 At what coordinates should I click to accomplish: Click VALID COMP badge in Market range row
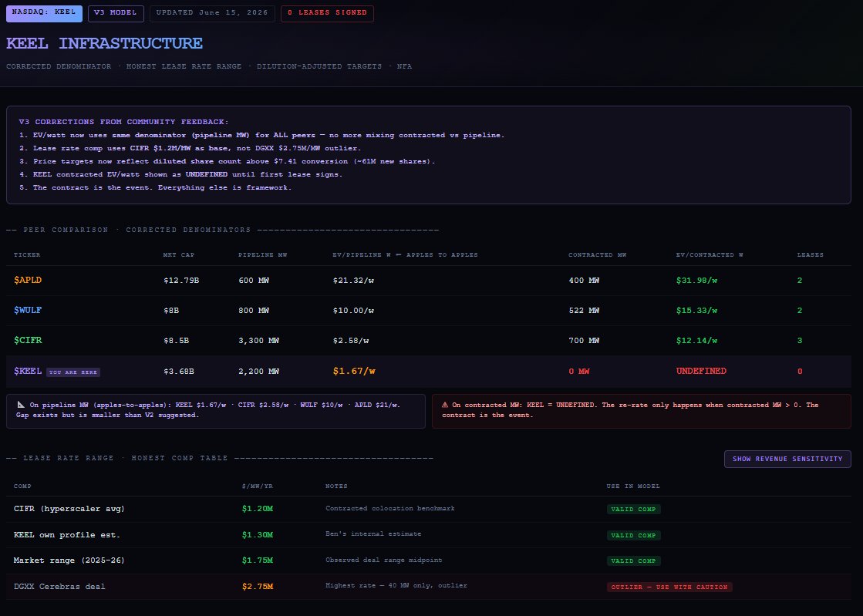633,561
